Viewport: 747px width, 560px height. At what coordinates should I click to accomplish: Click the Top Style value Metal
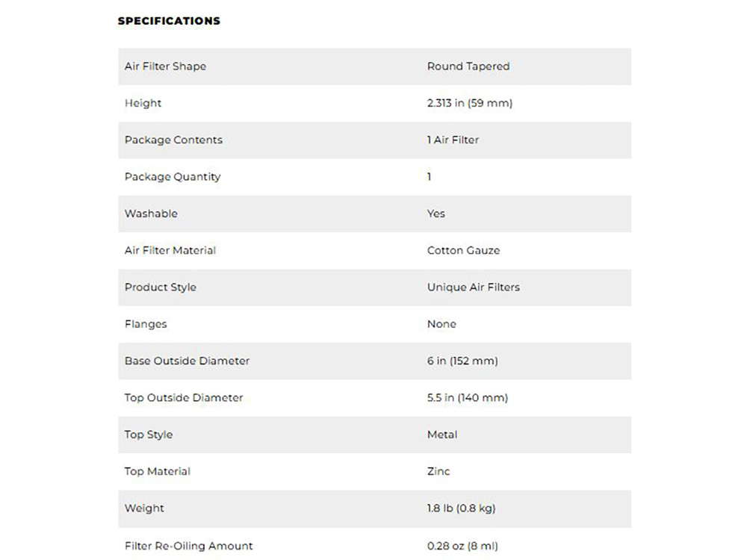(x=442, y=435)
